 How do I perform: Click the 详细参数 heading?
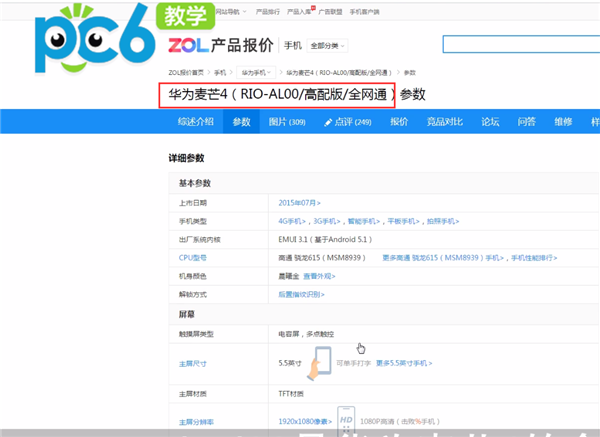pos(186,158)
